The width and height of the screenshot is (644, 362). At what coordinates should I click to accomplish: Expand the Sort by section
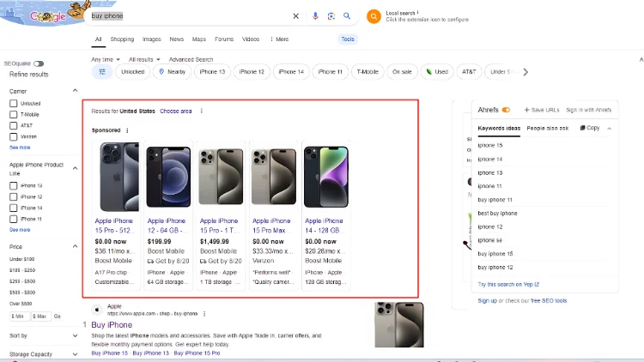[x=75, y=335]
